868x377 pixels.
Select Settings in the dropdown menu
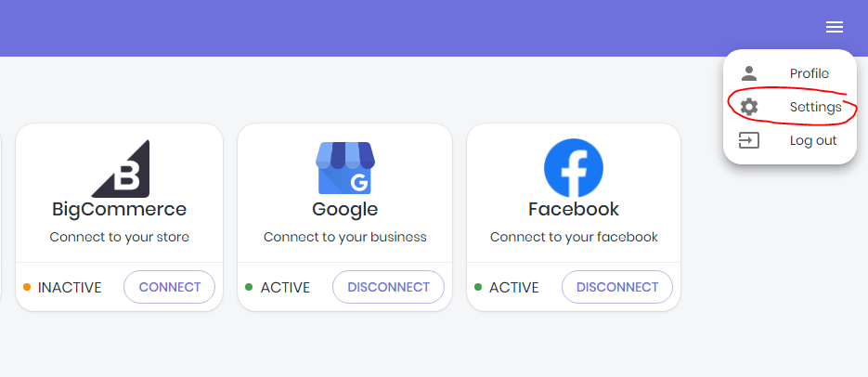point(815,107)
